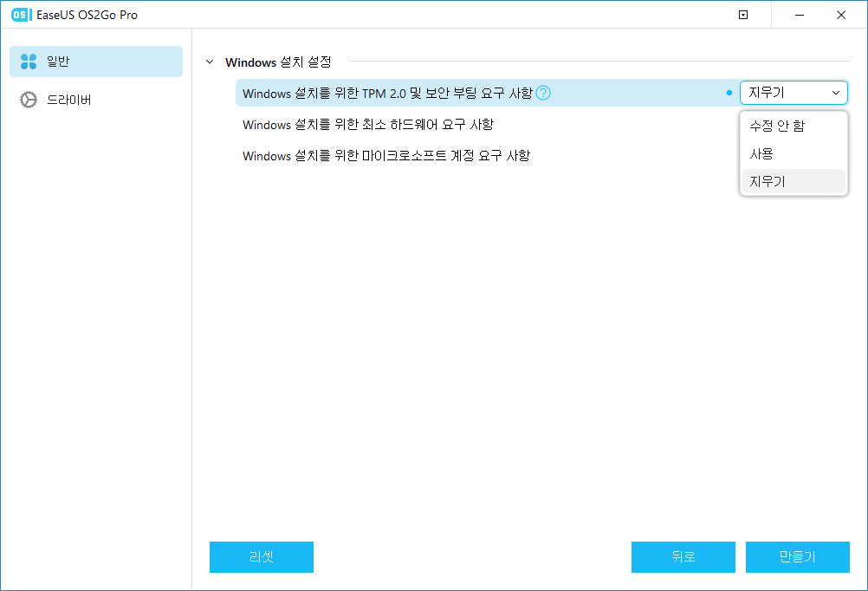Viewport: 868px width, 591px height.
Task: Click the 만들기 button to create
Action: pos(797,557)
